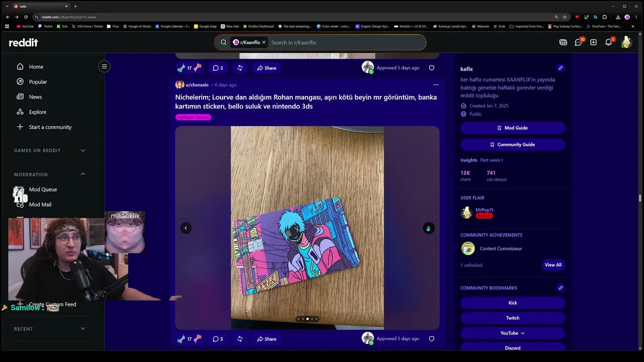The height and width of the screenshot is (362, 644).
Task: Open the Community Guide
Action: pyautogui.click(x=513, y=145)
